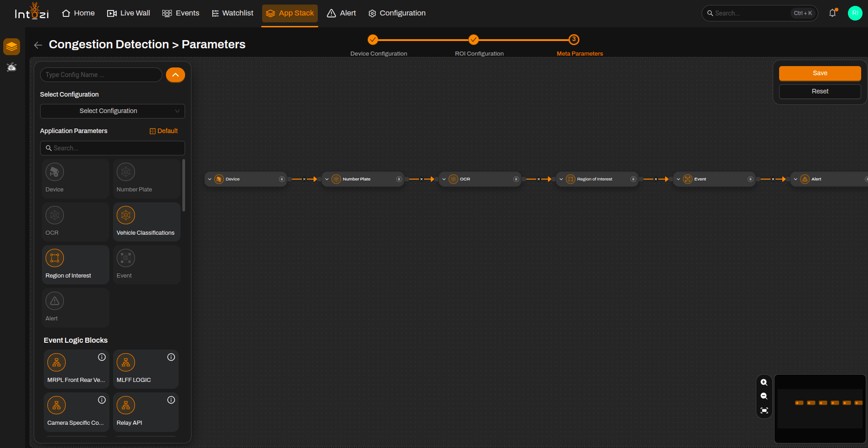Collapse the panel with the orange chevron button

[176, 75]
